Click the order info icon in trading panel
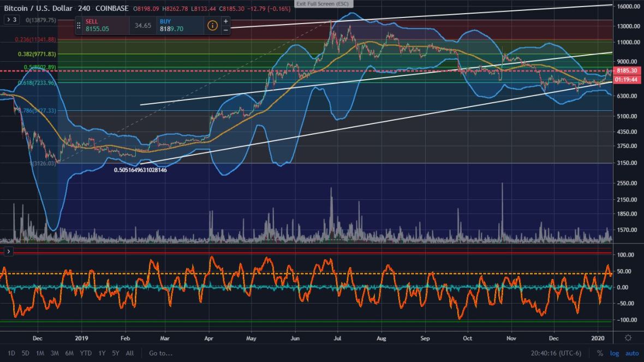Image resolution: width=644 pixels, height=362 pixels. 212,25
